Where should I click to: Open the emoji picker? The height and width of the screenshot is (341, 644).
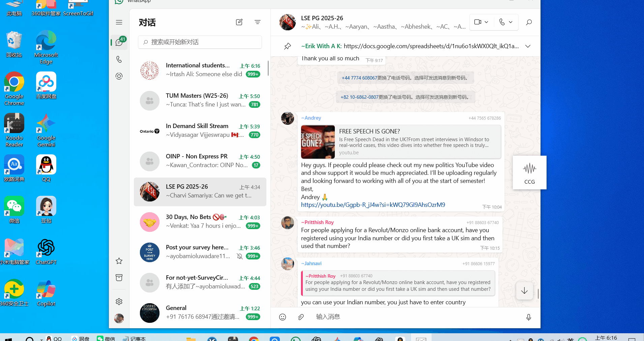[283, 317]
